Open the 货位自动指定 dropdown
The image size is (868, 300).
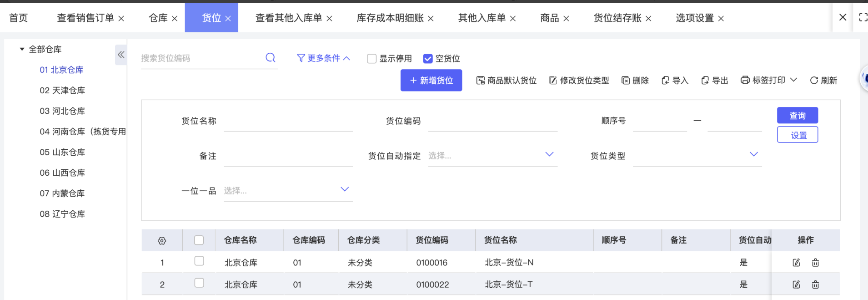[x=492, y=156]
